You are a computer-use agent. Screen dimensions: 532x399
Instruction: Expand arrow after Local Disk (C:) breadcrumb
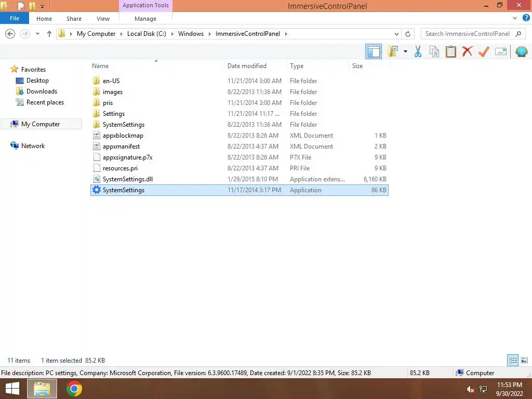pyautogui.click(x=172, y=34)
